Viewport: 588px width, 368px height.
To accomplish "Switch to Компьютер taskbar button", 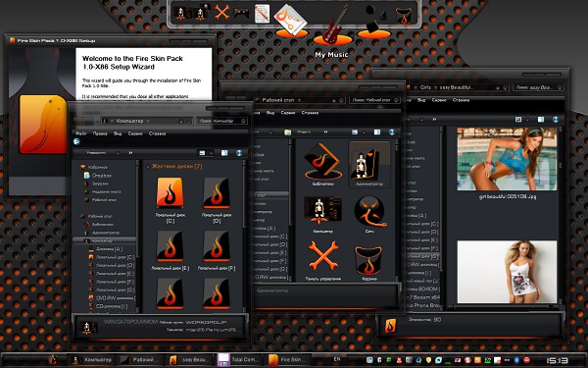I will [x=92, y=360].
